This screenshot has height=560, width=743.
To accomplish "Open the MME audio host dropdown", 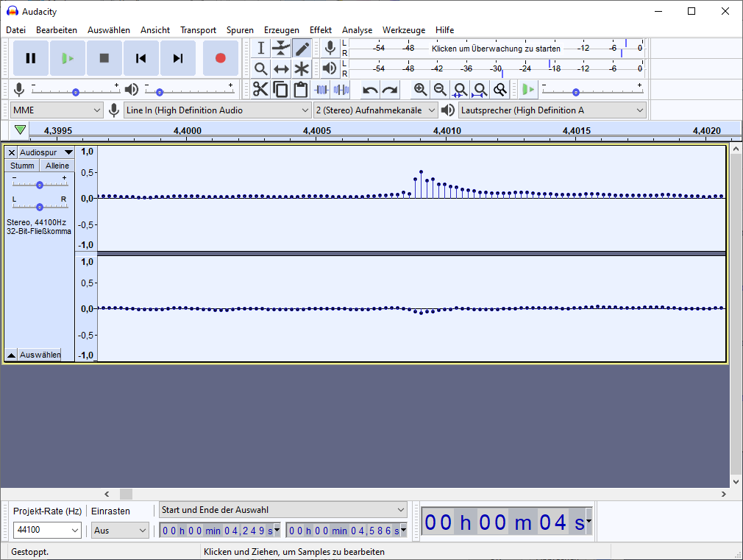I will 57,110.
